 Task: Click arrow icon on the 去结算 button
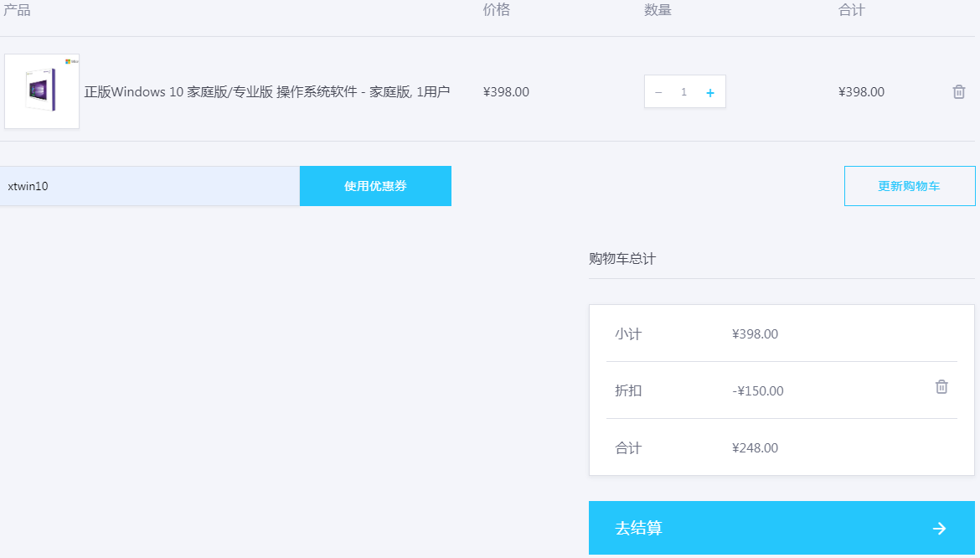939,529
